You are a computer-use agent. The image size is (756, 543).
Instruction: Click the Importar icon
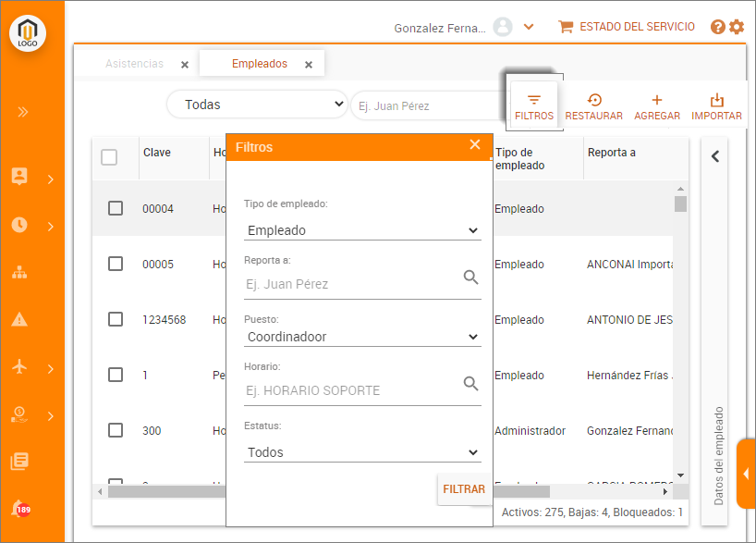click(x=716, y=101)
